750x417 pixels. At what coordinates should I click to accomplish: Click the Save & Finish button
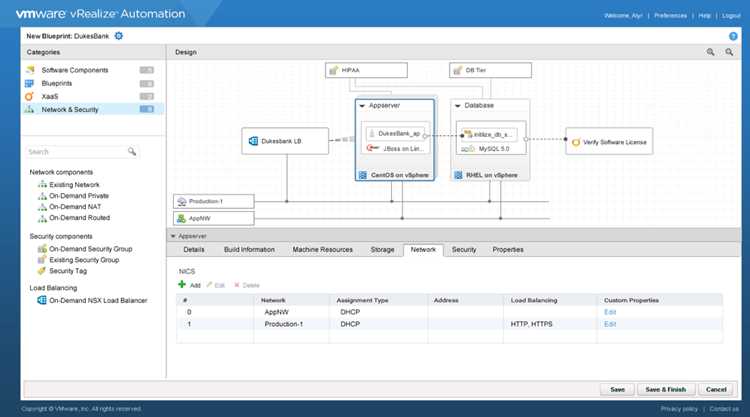[x=666, y=390]
